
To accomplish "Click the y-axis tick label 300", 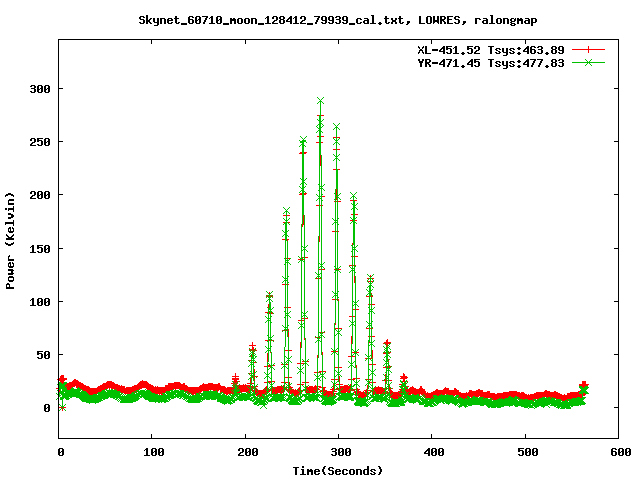I will pos(40,89).
